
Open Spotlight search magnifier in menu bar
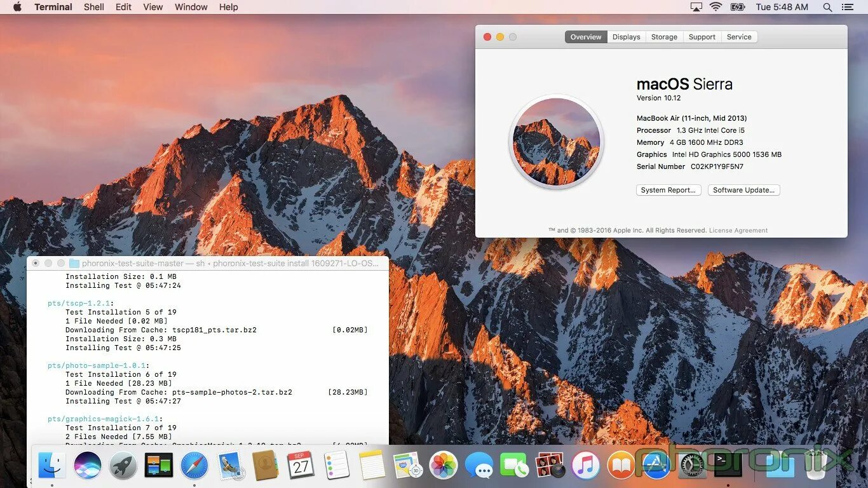pyautogui.click(x=827, y=7)
